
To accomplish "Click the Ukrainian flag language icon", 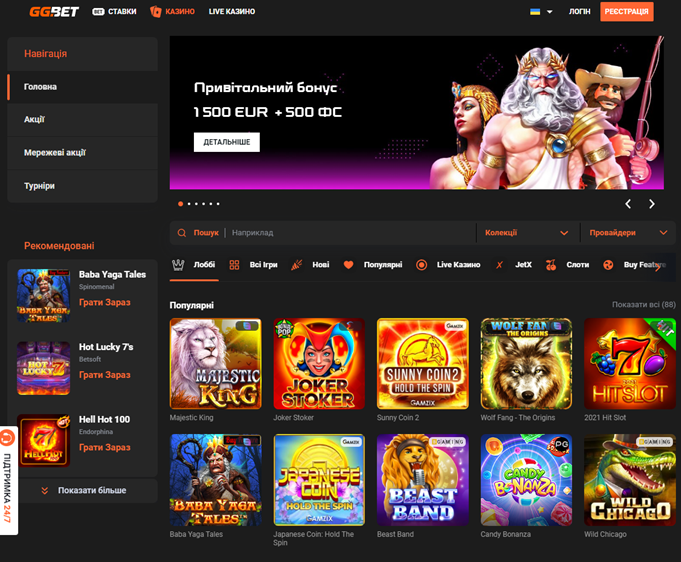I will click(535, 12).
